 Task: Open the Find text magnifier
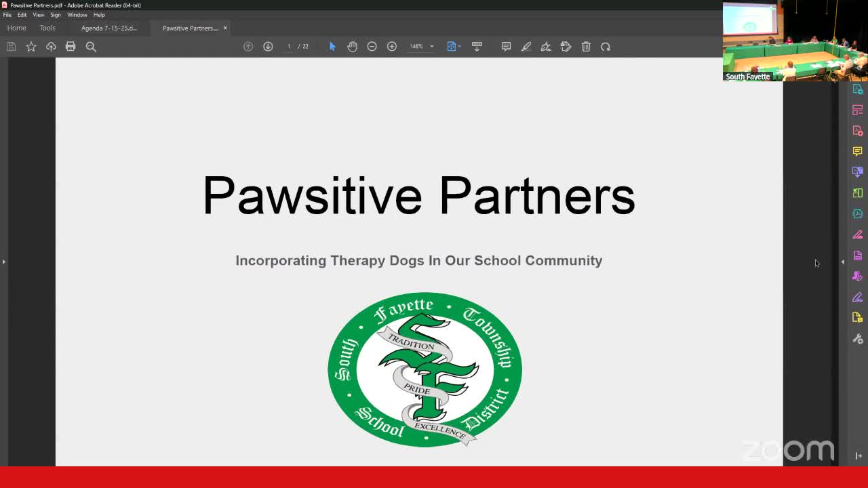click(x=91, y=47)
